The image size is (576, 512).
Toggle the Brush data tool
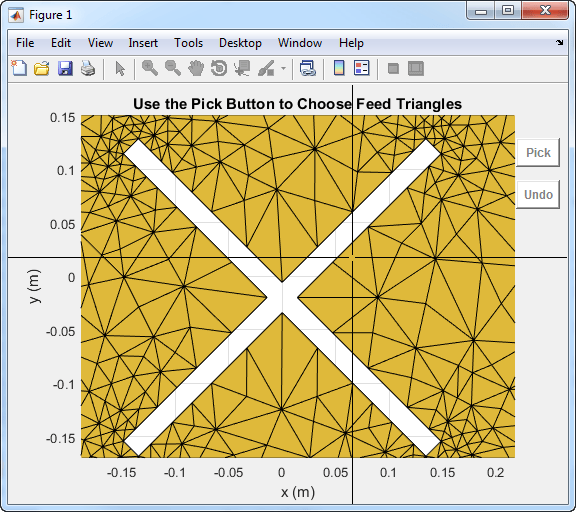click(266, 68)
